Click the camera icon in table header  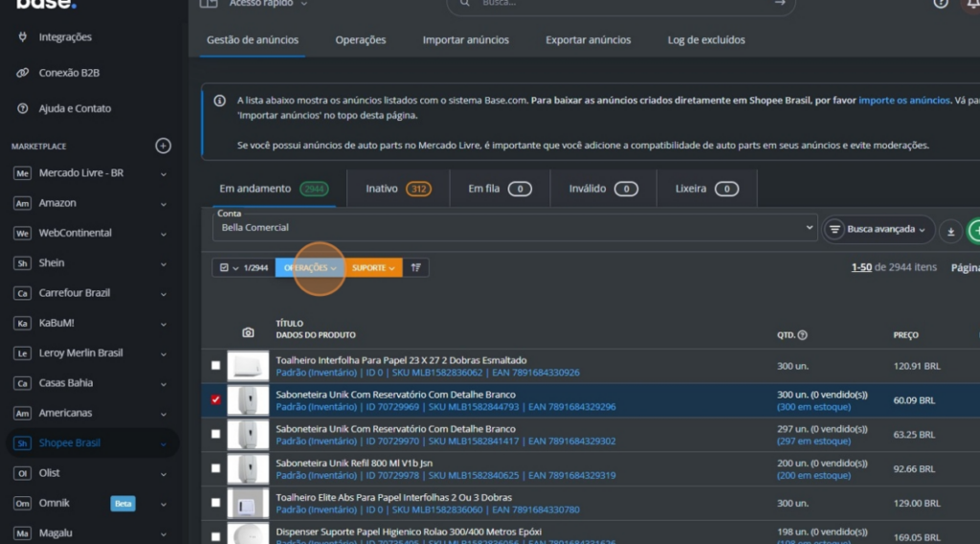click(x=248, y=332)
